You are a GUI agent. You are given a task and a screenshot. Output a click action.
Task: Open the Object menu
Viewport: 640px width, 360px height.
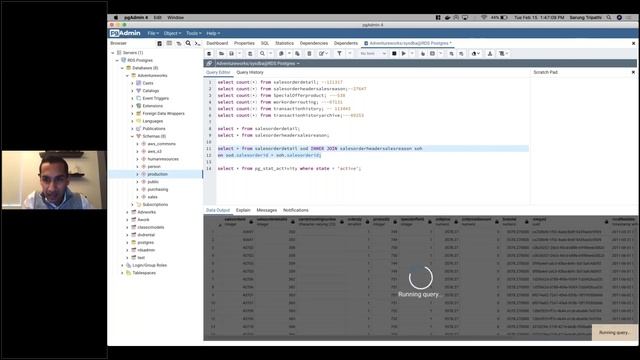pos(172,33)
